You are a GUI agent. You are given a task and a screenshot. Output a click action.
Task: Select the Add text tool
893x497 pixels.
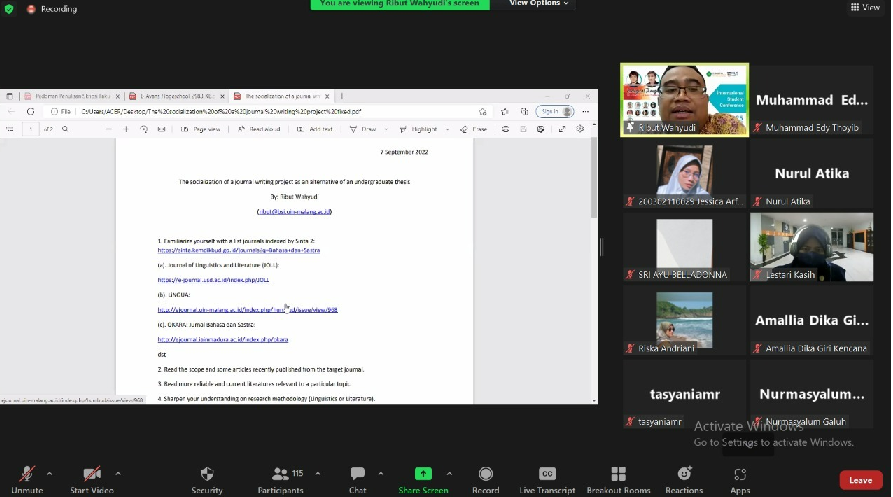[x=314, y=129]
